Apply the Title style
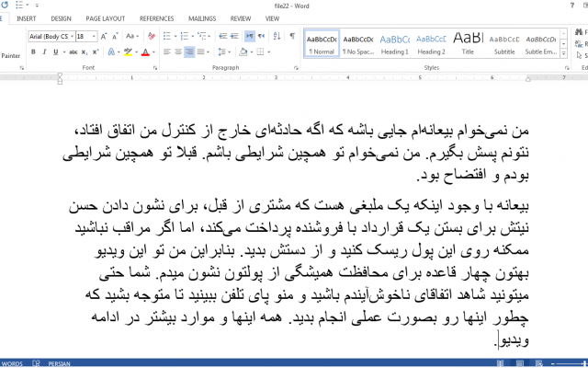This screenshot has width=588, height=368. tap(468, 44)
